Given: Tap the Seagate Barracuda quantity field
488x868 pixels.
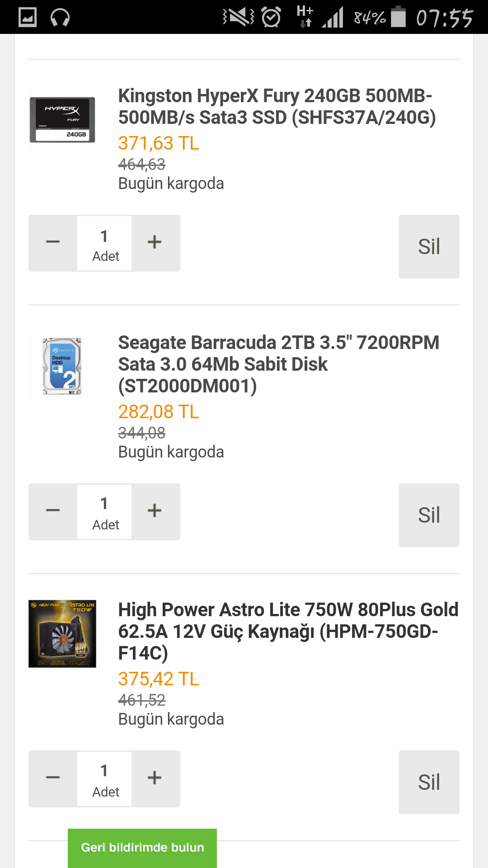Looking at the screenshot, I should tap(104, 512).
